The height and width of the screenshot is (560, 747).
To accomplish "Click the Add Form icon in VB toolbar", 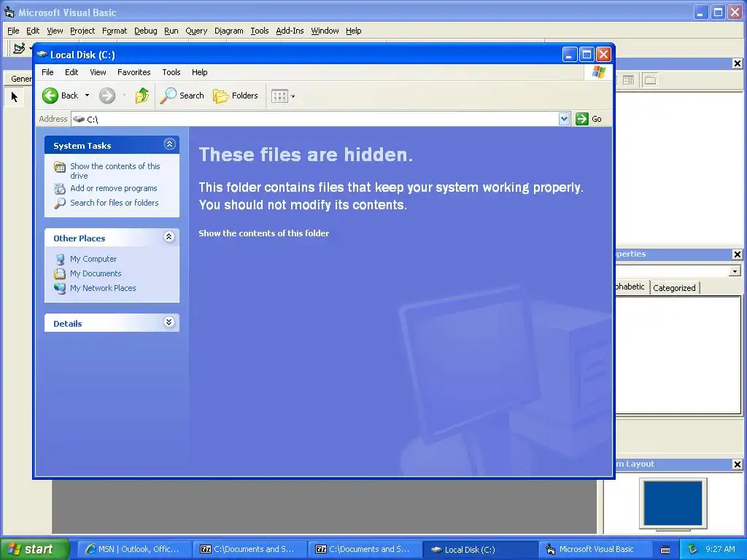I will point(19,48).
